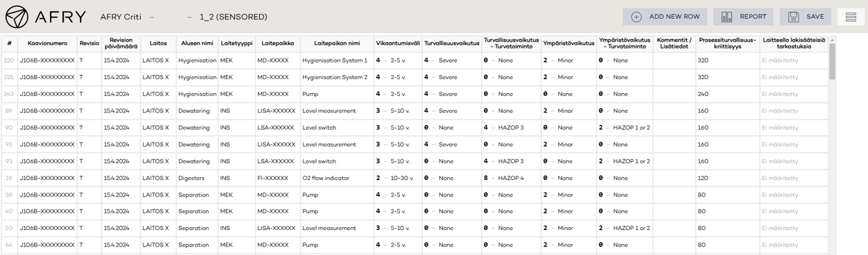868x255 pixels.
Task: Click the Laitos column header
Action: click(x=158, y=43)
